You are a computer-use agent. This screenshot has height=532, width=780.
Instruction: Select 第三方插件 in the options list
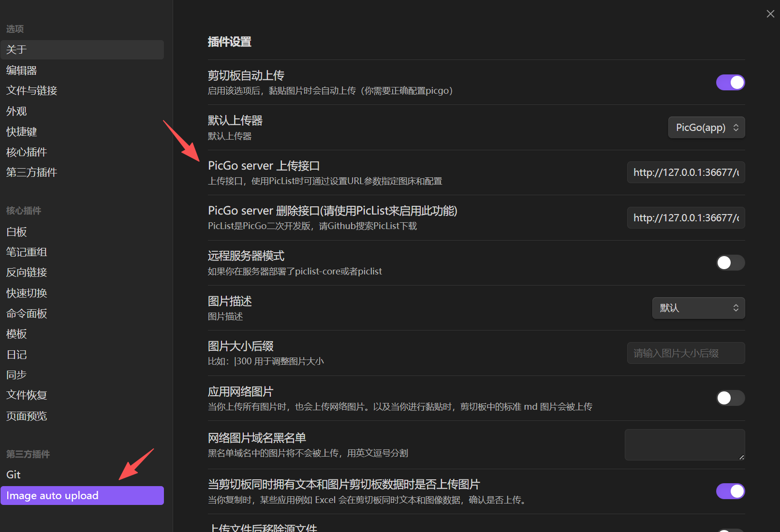tap(32, 173)
